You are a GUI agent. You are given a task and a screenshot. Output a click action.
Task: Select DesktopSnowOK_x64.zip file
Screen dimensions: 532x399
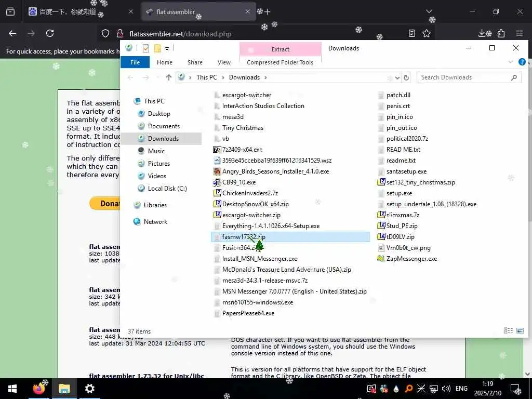tap(256, 204)
